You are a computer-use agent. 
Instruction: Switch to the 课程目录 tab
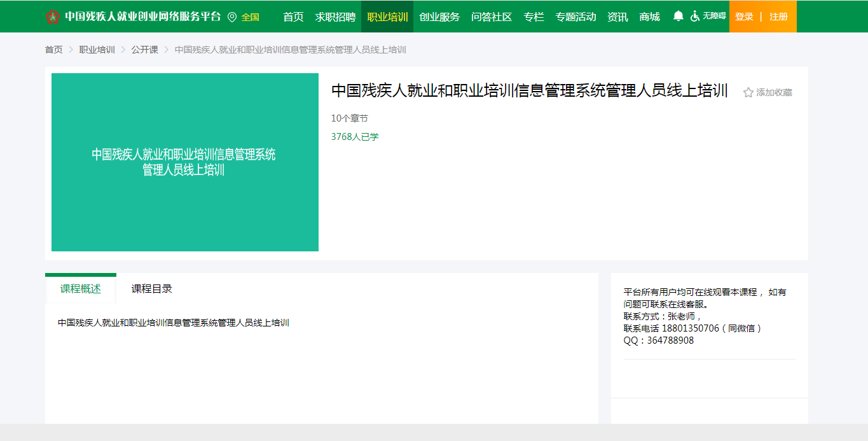151,289
